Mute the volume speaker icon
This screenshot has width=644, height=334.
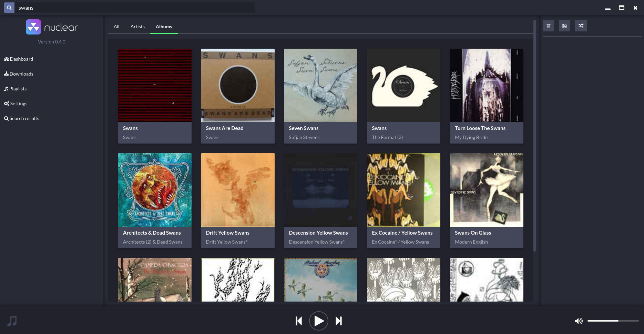[x=579, y=321]
